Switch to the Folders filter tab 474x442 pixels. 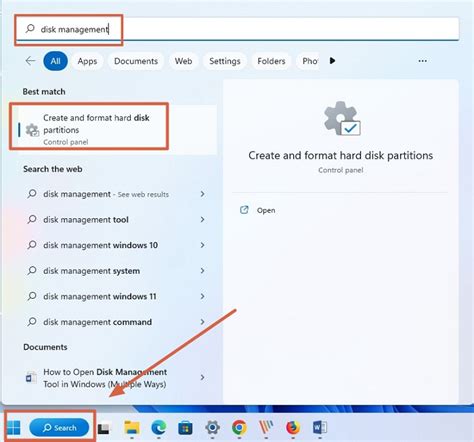(271, 61)
